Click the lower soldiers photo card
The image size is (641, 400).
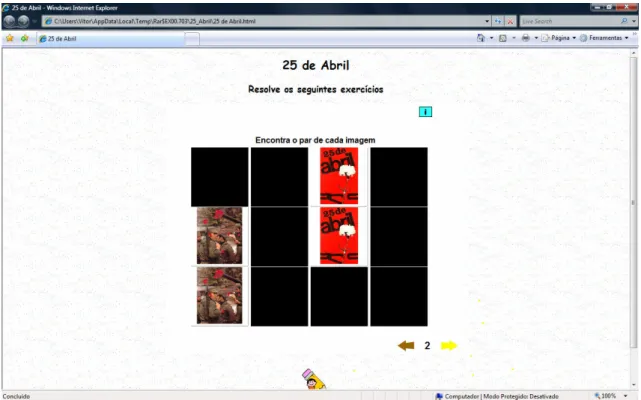pyautogui.click(x=220, y=295)
